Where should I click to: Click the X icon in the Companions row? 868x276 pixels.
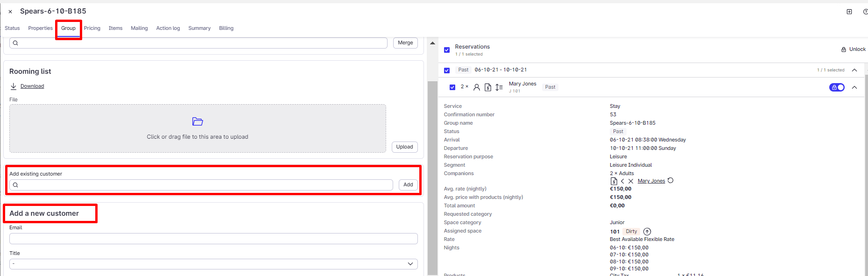click(x=631, y=181)
